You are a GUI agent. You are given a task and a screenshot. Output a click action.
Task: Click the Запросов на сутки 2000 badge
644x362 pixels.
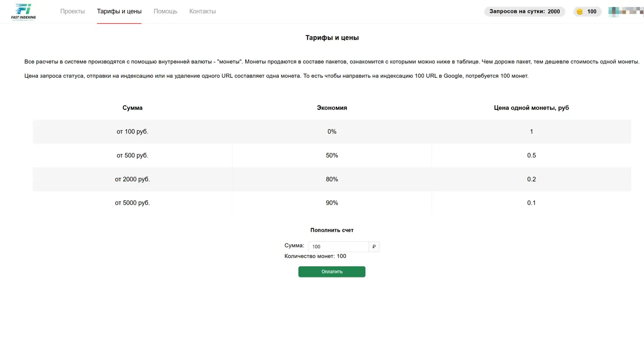[x=524, y=11]
